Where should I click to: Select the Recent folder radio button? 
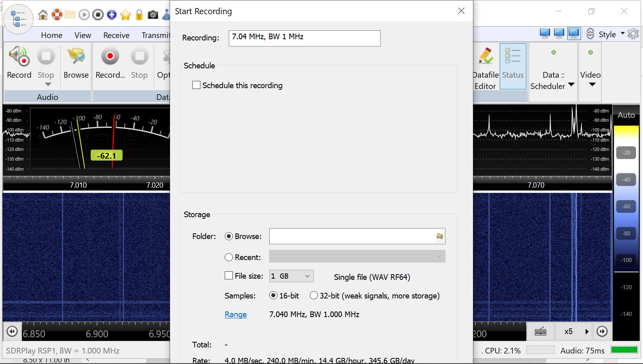(229, 257)
